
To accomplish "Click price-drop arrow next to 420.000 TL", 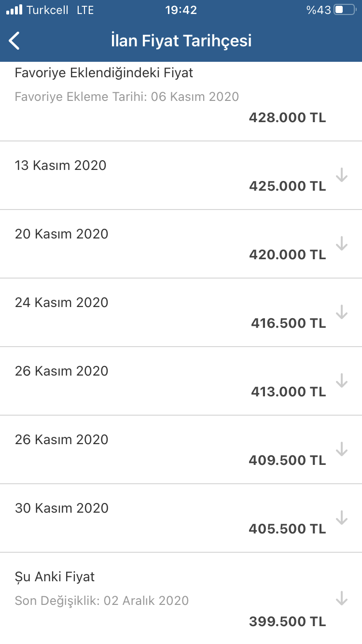I will click(x=342, y=243).
